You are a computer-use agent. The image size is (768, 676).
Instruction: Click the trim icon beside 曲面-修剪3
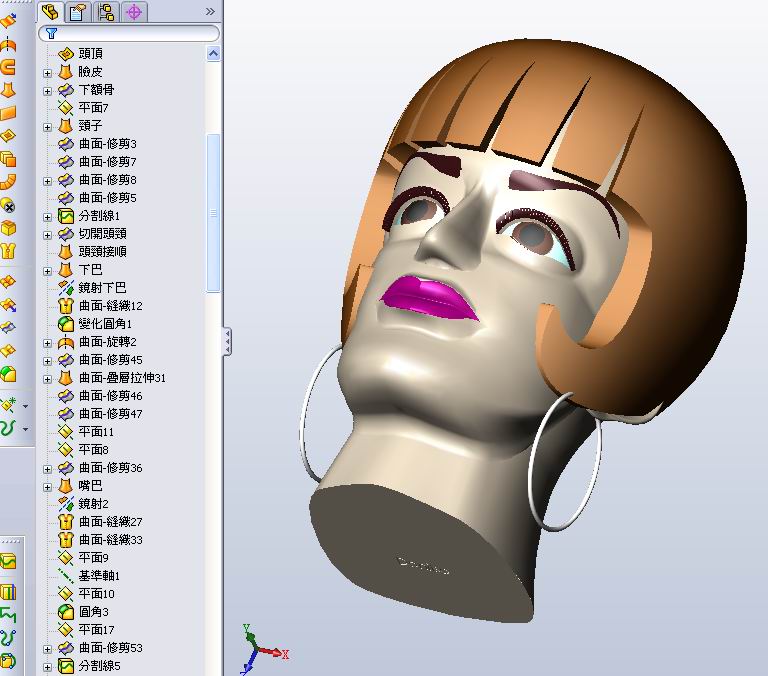point(66,144)
